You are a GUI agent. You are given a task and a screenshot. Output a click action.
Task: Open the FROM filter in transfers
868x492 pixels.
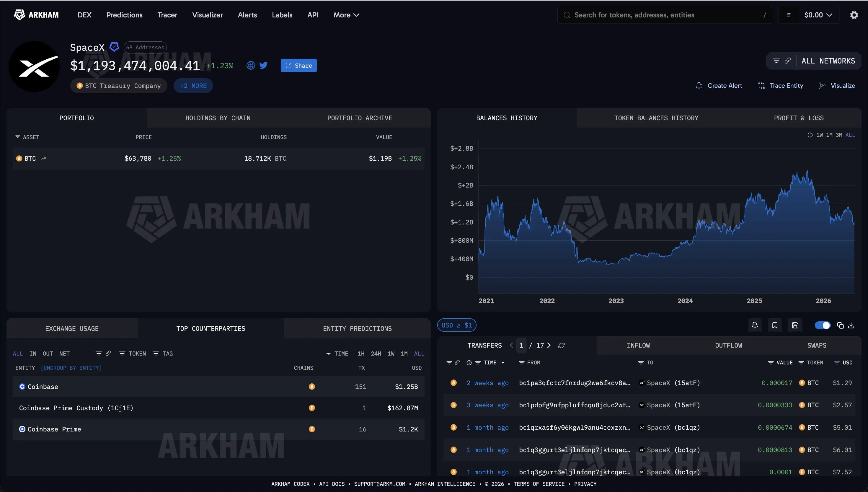point(530,363)
